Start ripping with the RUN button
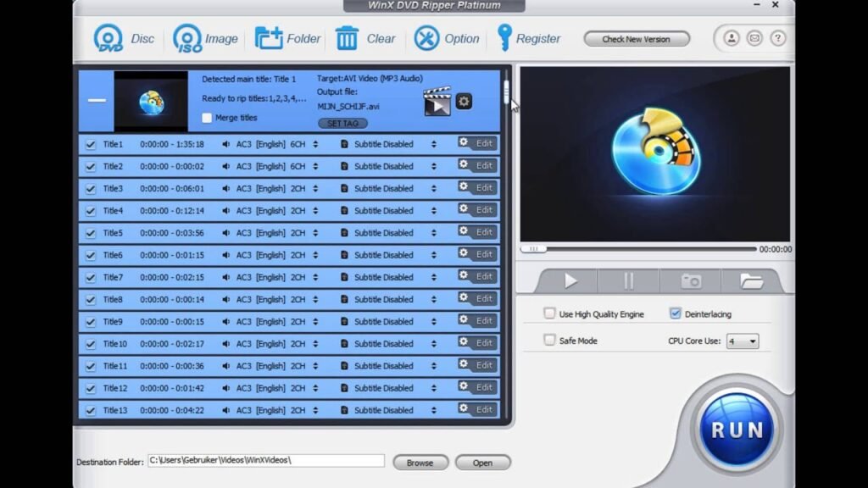This screenshot has width=868, height=488. 737,430
